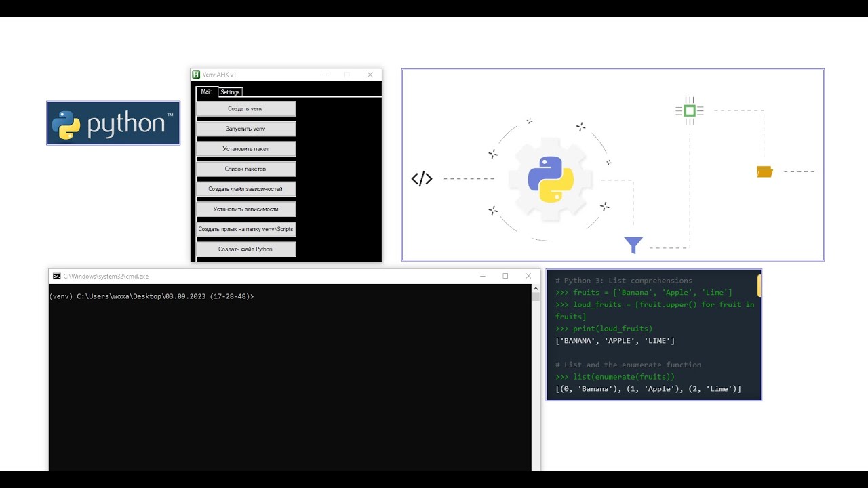Click the Venv AHK v1 title text
Viewport: 868px width, 488px height.
point(219,75)
